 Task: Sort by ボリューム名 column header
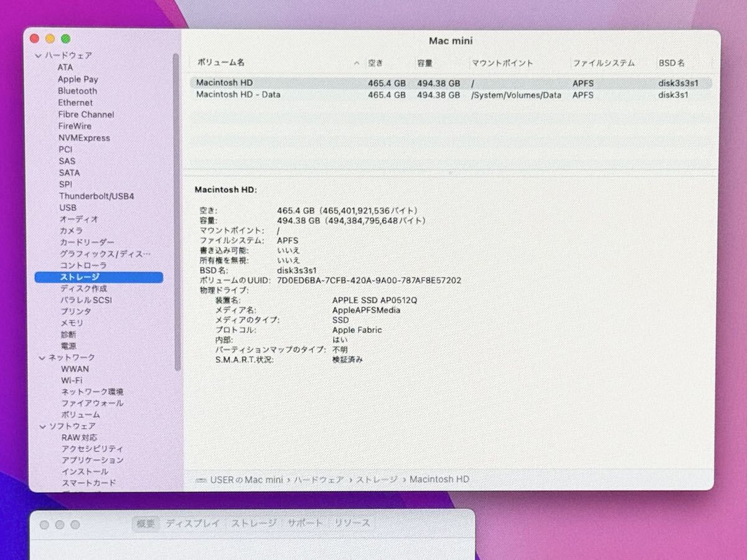[220, 63]
